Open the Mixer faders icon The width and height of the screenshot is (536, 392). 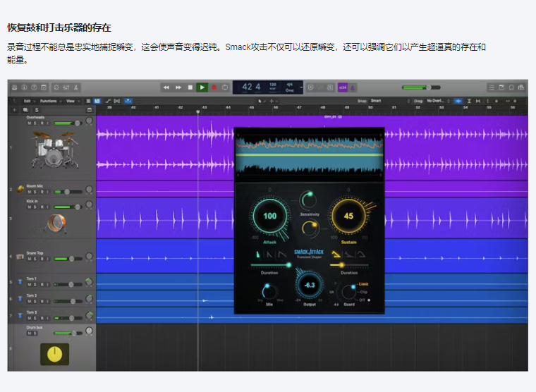click(66, 87)
